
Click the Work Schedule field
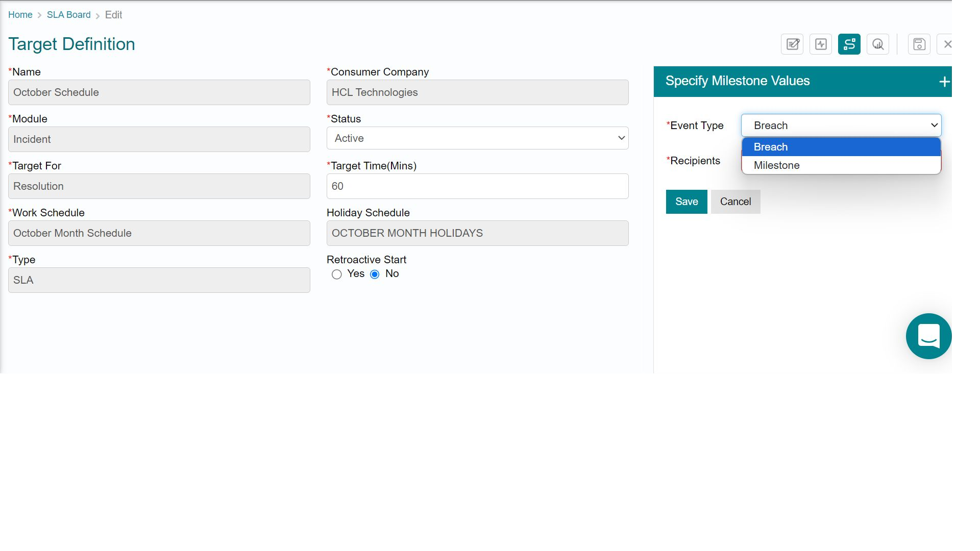click(159, 233)
